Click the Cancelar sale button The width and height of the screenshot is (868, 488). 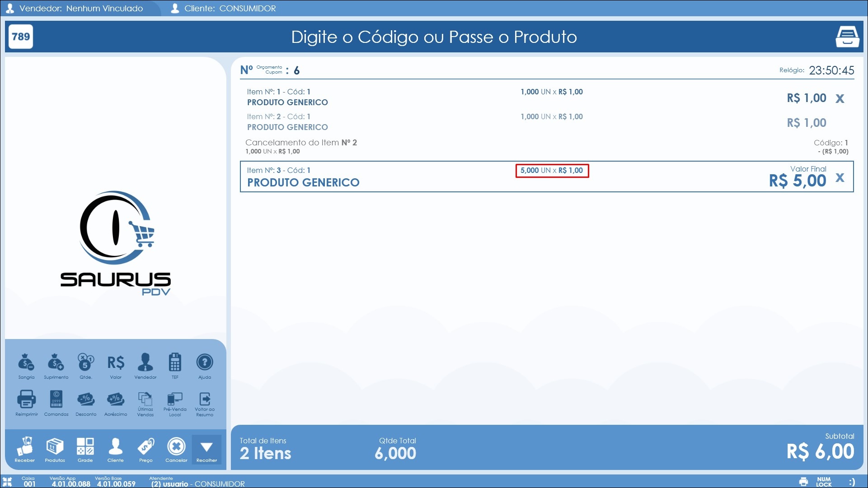[176, 450]
